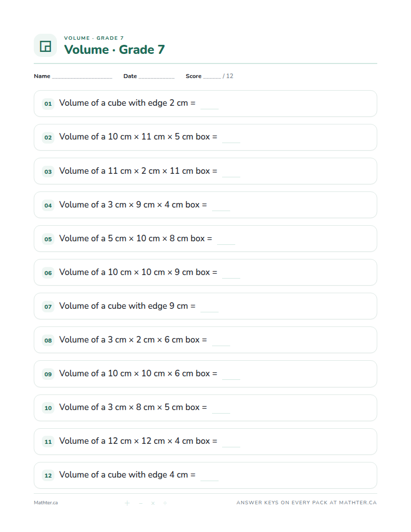Screen dimensions: 411x532
Task: Click the Score blank before '/ 12'
Action: click(212, 78)
